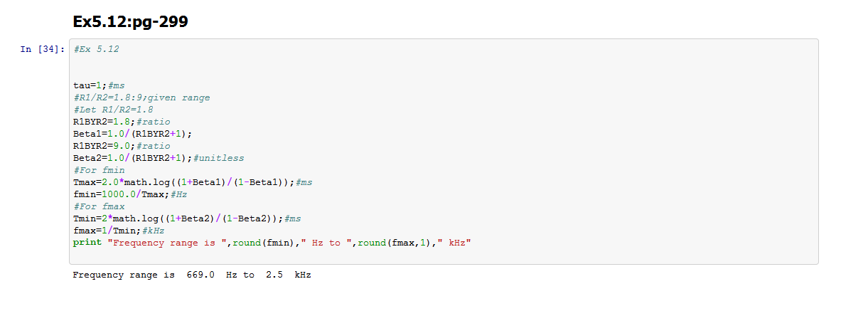The width and height of the screenshot is (868, 316).
Task: Place cursor on the R1BYR2=9.0 line
Action: point(122,146)
